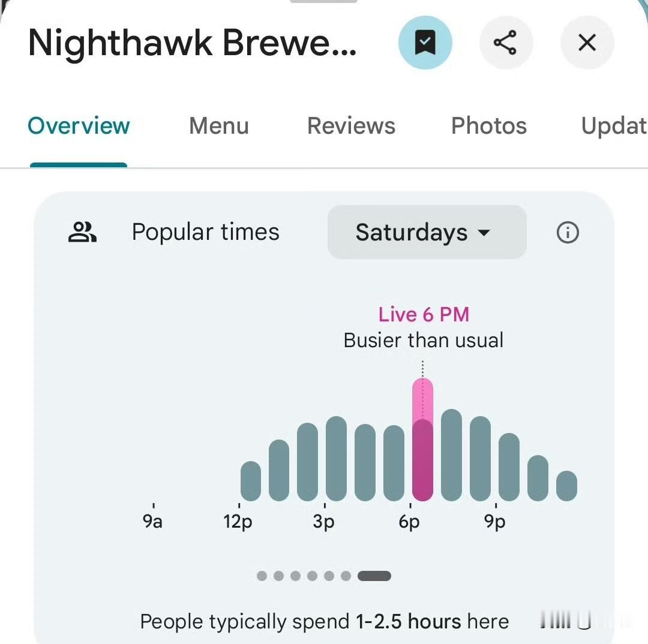648x644 pixels.
Task: Select the first day pagination dot
Action: click(262, 576)
